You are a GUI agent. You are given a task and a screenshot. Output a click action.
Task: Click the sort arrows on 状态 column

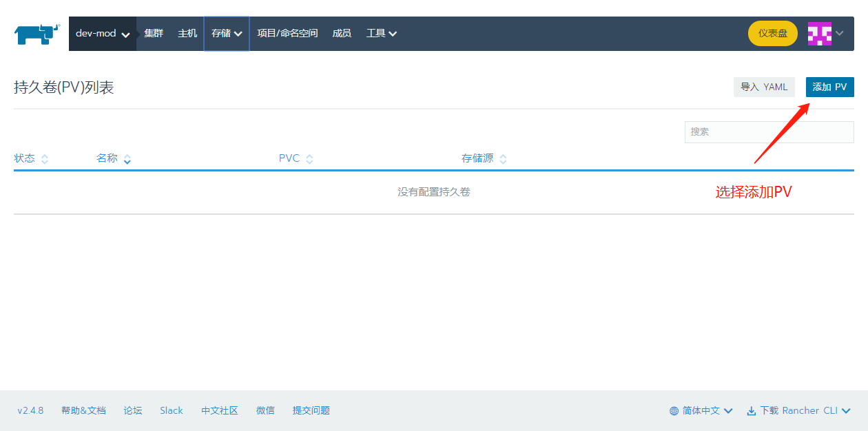pyautogui.click(x=45, y=158)
